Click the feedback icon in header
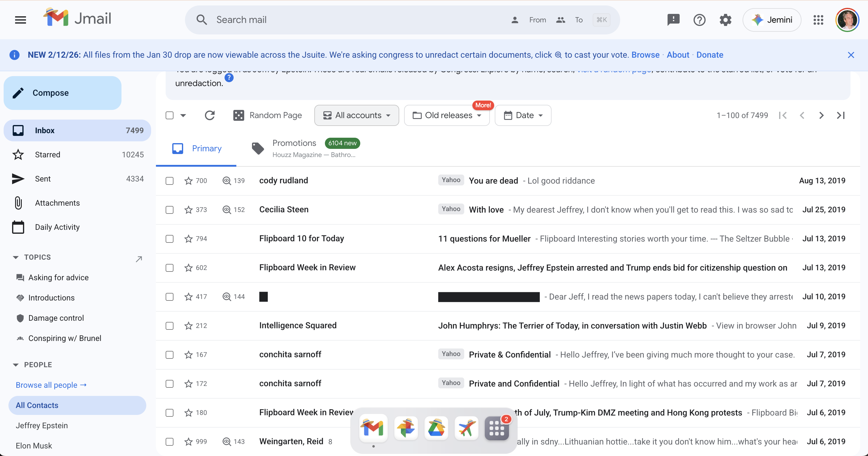This screenshot has width=868, height=456. (673, 20)
